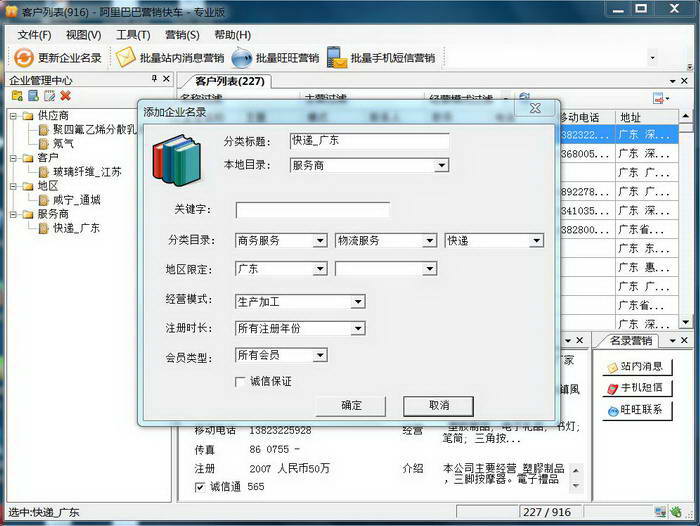Click the 取消 button
The height and width of the screenshot is (526, 700).
click(438, 406)
